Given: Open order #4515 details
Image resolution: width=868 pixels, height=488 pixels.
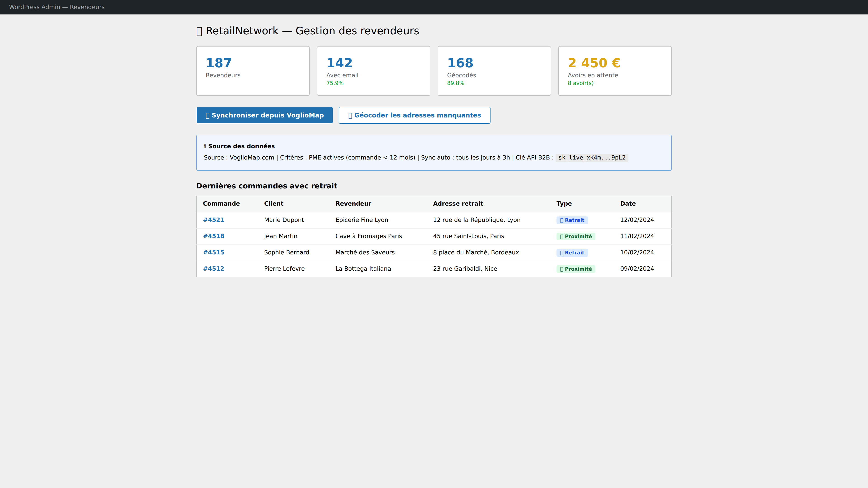Looking at the screenshot, I should tap(213, 252).
